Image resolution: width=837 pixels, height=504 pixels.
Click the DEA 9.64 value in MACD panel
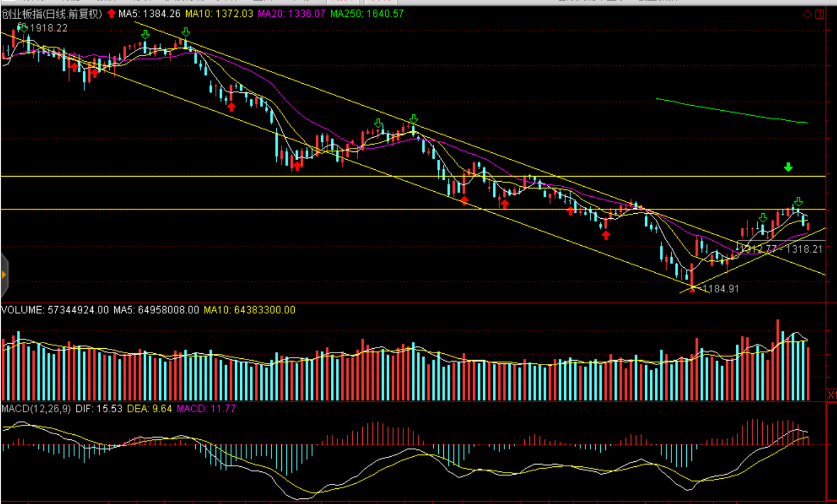click(149, 408)
